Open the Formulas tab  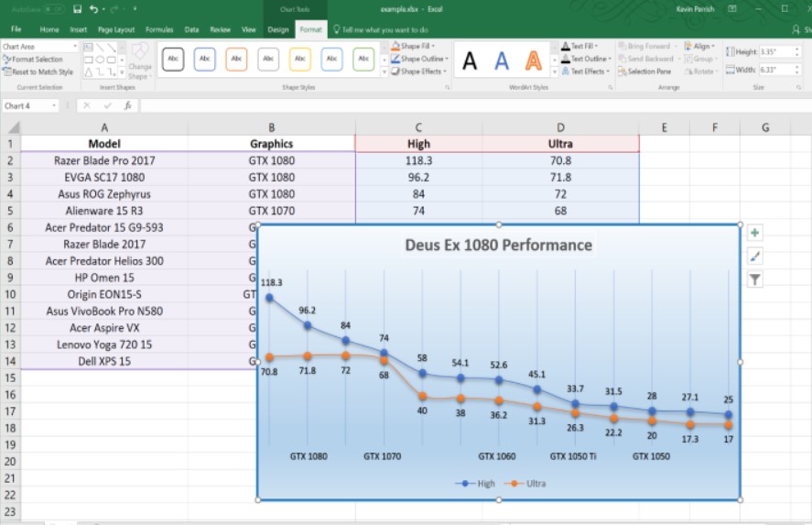click(x=159, y=29)
